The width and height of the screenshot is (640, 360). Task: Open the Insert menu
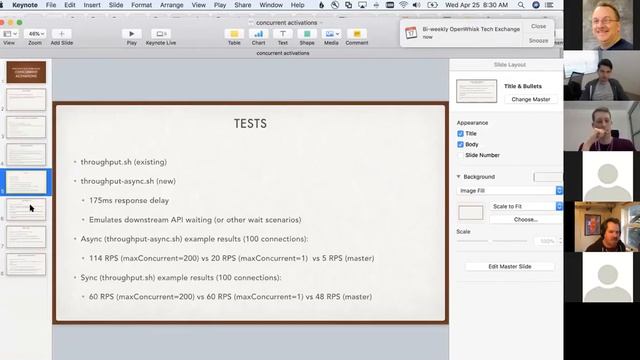[x=92, y=5]
